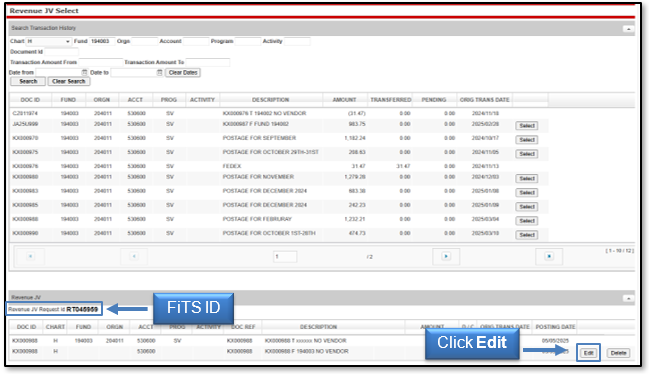Open the Date to calendar picker

click(160, 72)
